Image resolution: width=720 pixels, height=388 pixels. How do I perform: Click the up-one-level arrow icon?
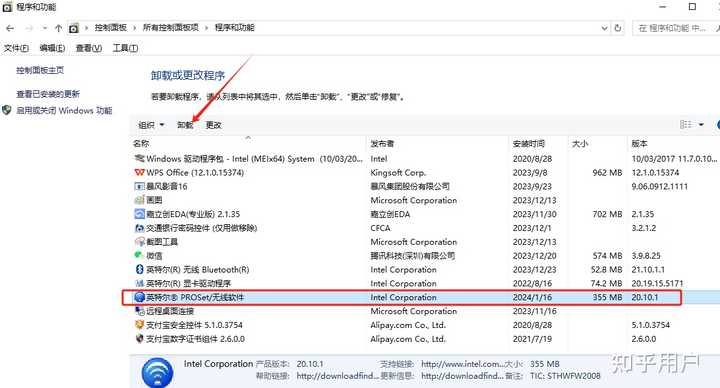point(58,28)
